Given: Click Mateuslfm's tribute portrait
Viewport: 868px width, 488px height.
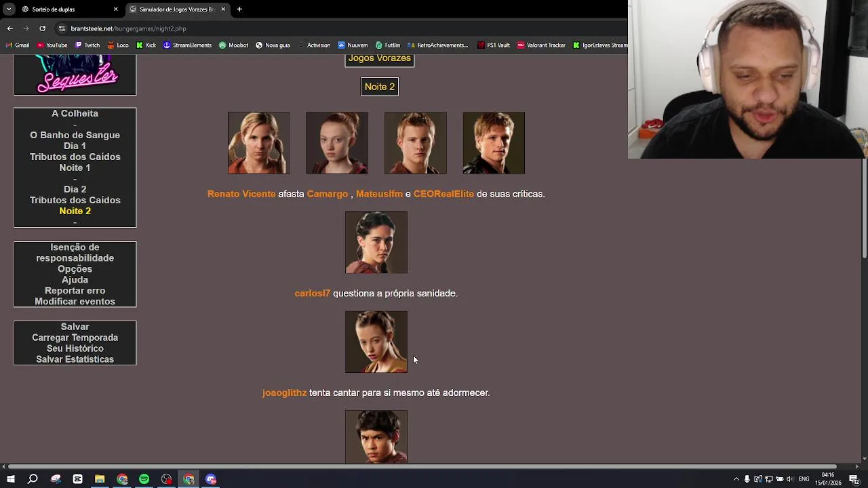Looking at the screenshot, I should click(x=416, y=143).
